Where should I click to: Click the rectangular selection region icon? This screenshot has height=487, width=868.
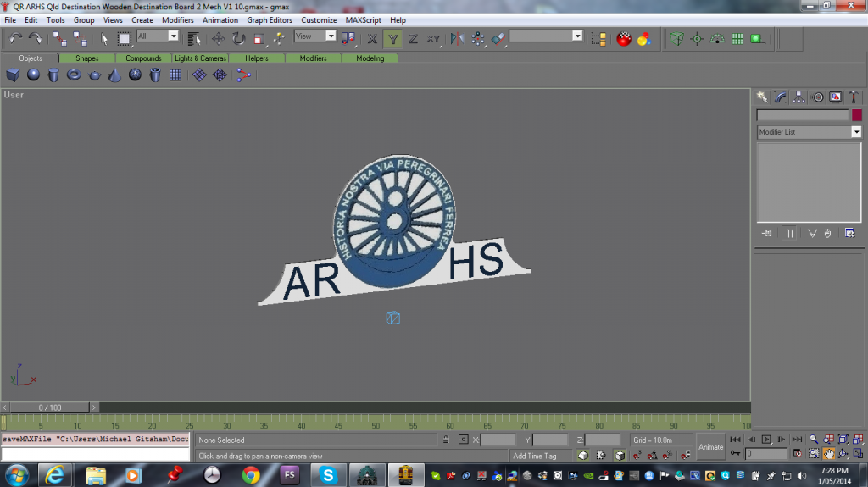point(125,39)
